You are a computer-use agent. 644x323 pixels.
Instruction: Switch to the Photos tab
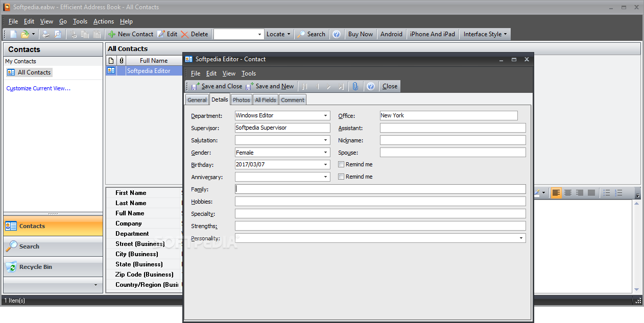pos(242,100)
